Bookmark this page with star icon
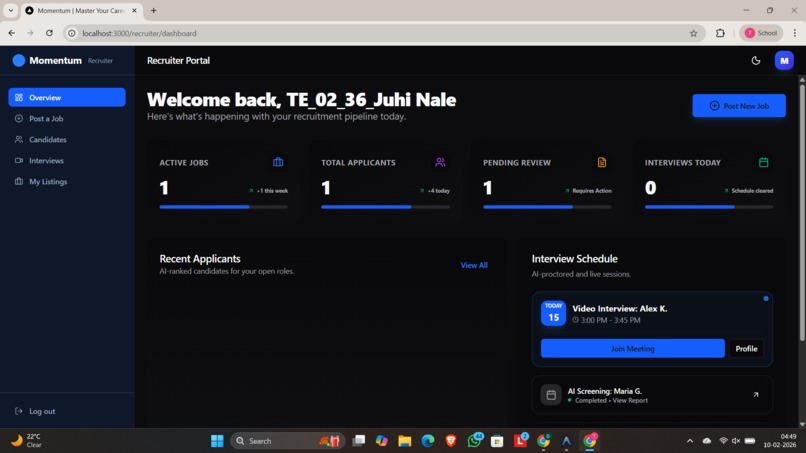 pyautogui.click(x=693, y=33)
